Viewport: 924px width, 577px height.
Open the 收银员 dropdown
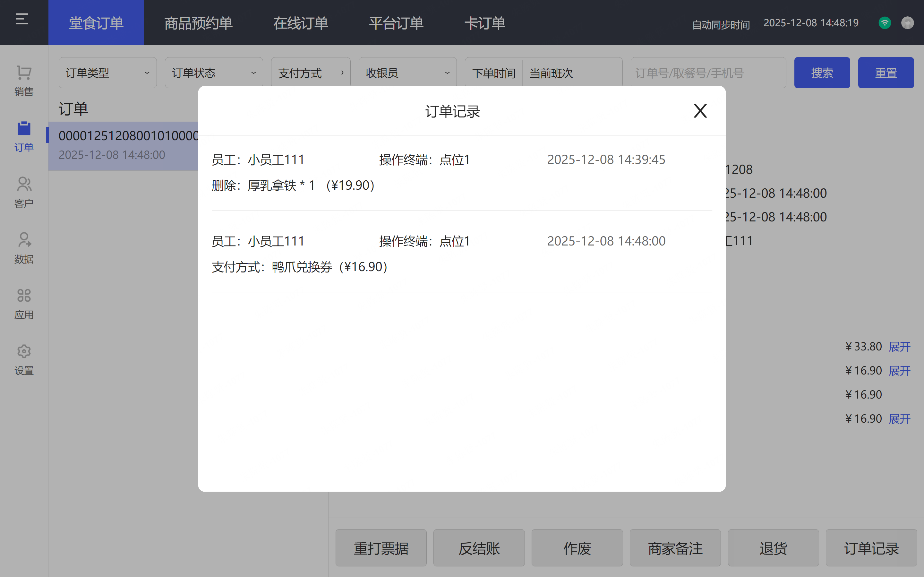tap(407, 73)
